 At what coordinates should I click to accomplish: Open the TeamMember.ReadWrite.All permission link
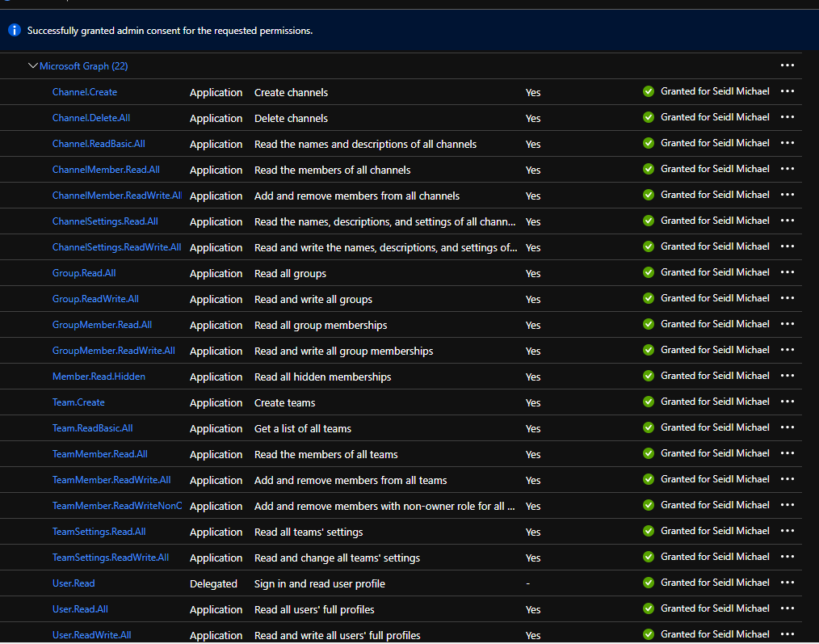point(111,480)
